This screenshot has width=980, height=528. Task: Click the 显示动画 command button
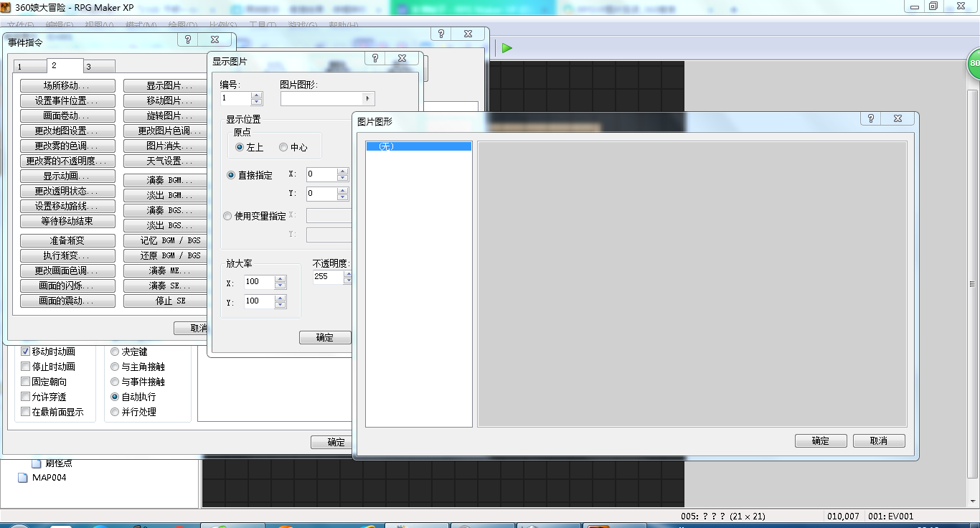point(67,176)
